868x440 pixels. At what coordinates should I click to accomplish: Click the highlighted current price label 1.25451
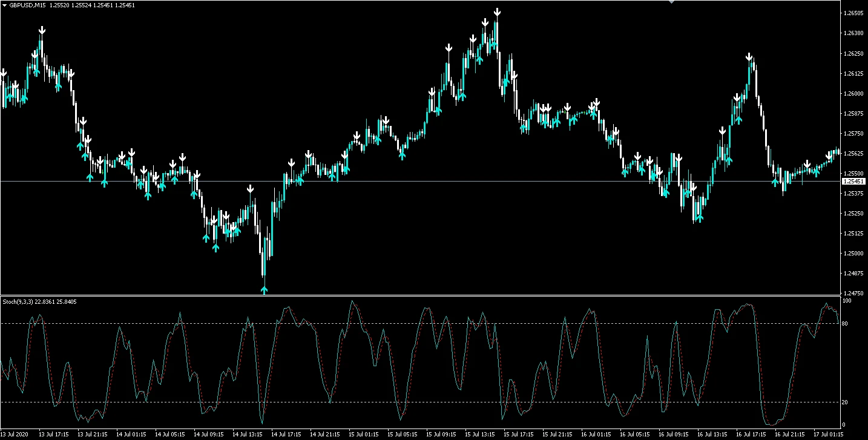pos(853,182)
